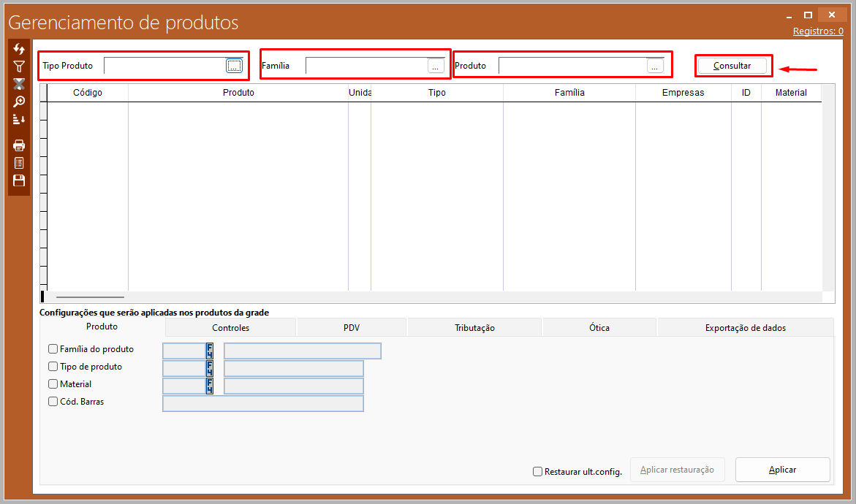Open the Produto lookup ellipsis button
Screen dimensions: 856x504
click(x=655, y=66)
